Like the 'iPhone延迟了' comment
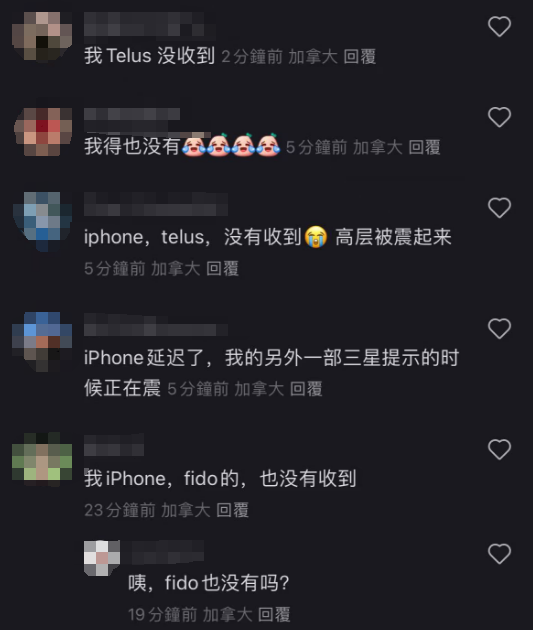The image size is (533, 630). pos(499,328)
